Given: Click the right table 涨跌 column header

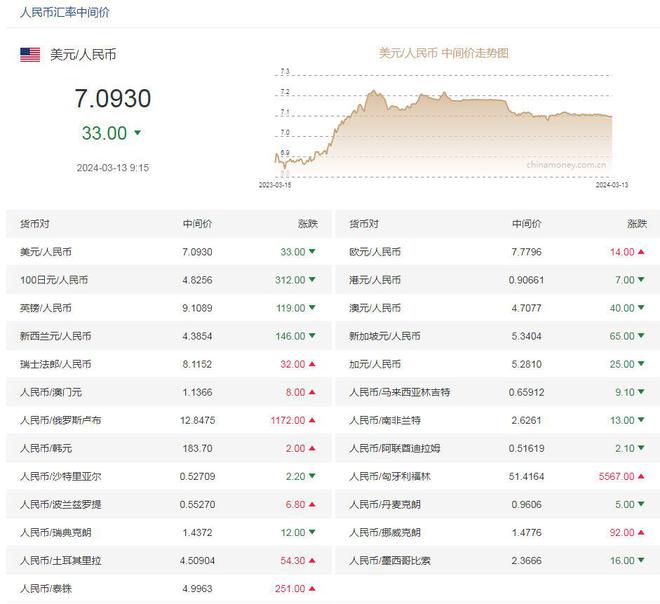Looking at the screenshot, I should point(637,224).
